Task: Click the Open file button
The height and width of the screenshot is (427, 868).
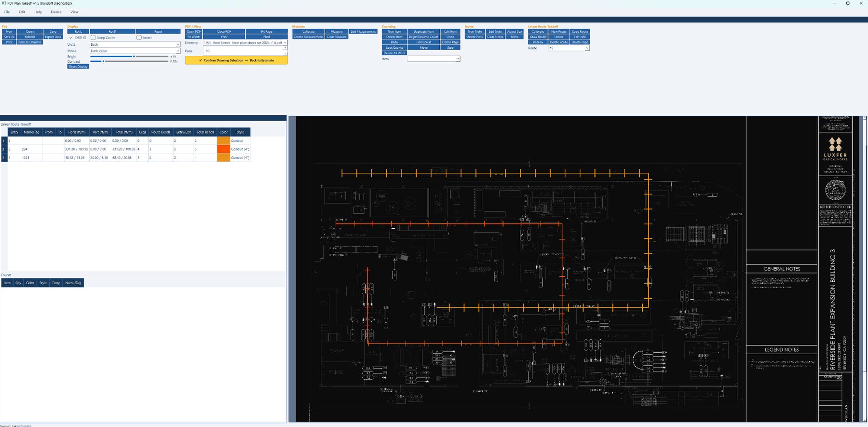Action: point(30,31)
